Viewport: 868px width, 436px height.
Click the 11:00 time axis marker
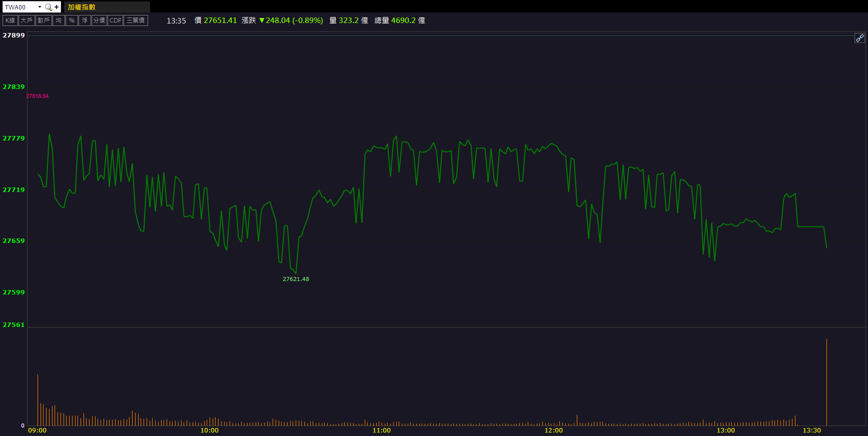coord(381,430)
